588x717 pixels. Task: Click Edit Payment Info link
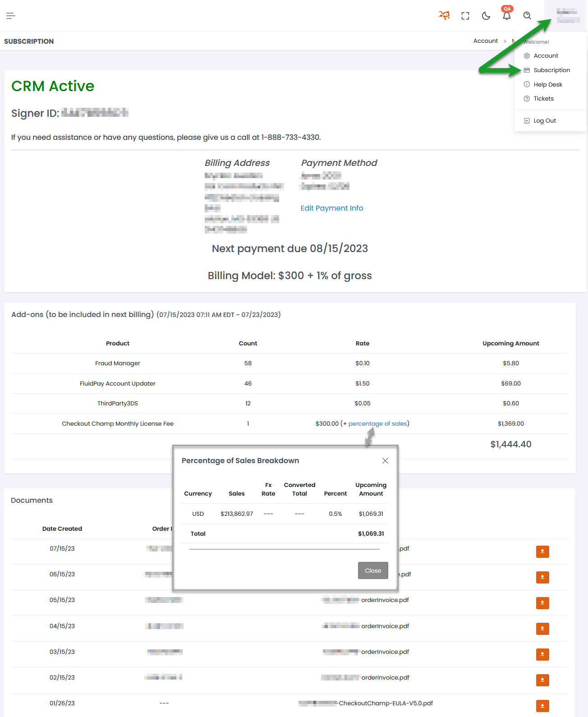332,208
